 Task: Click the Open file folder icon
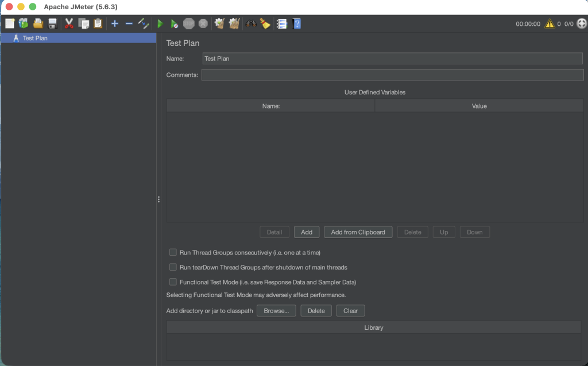[38, 24]
